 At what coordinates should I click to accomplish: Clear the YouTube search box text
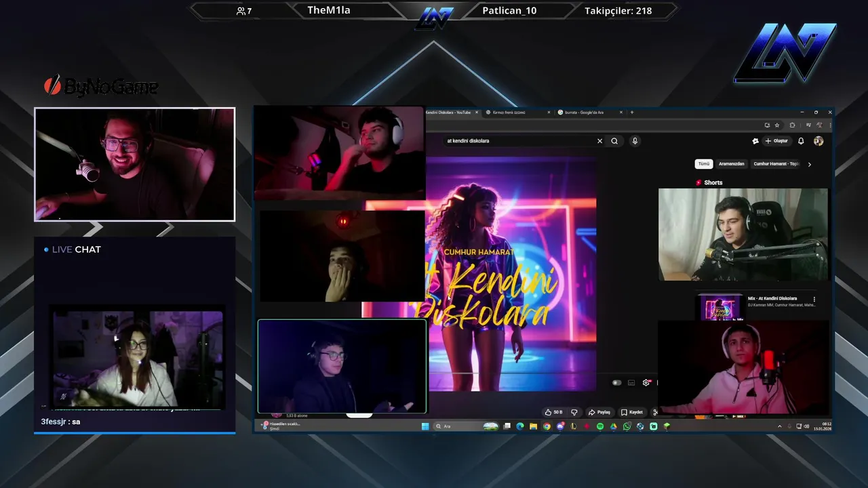[599, 141]
